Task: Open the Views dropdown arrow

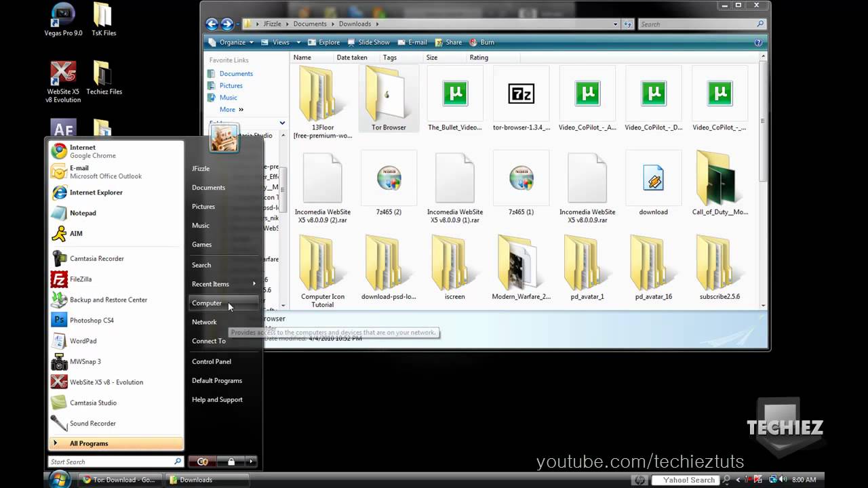Action: point(298,42)
